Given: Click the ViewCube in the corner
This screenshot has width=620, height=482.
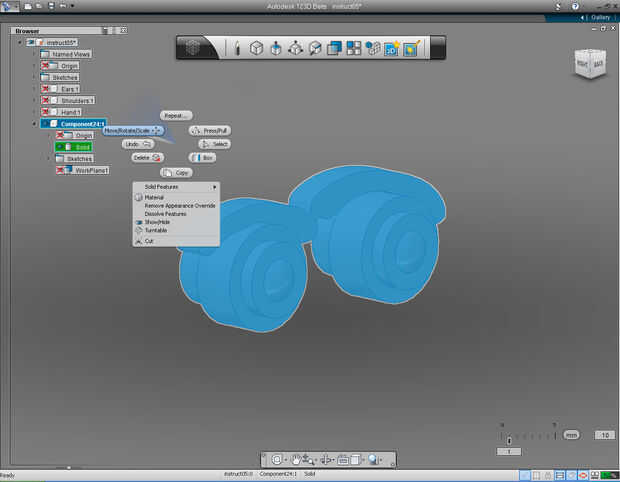Looking at the screenshot, I should 590,64.
